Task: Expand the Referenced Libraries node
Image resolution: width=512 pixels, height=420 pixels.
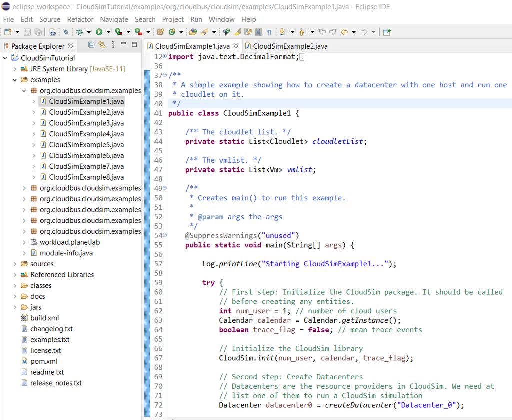Action: click(15, 275)
